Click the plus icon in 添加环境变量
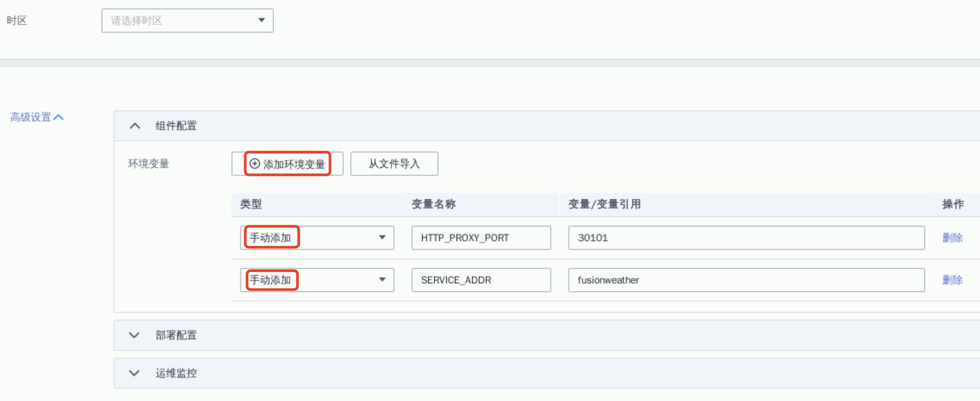 (x=255, y=164)
